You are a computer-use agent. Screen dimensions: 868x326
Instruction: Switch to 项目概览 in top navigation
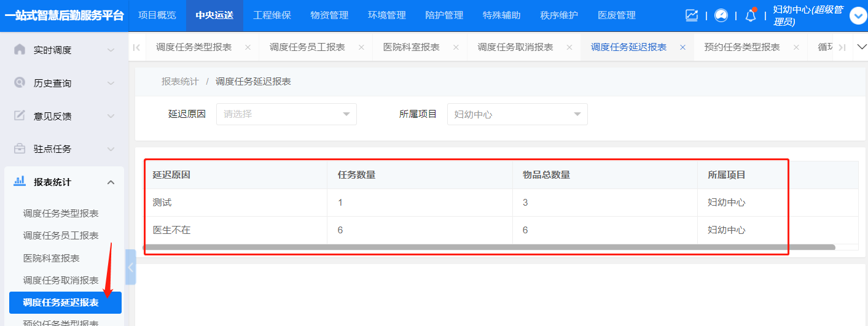click(157, 15)
